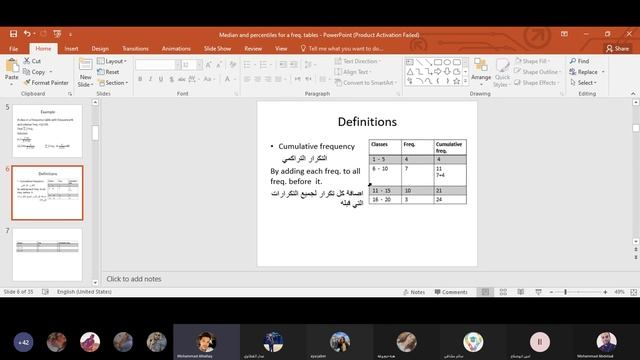The width and height of the screenshot is (640, 360).
Task: Zoom in with the plus icon
Action: coord(605,292)
